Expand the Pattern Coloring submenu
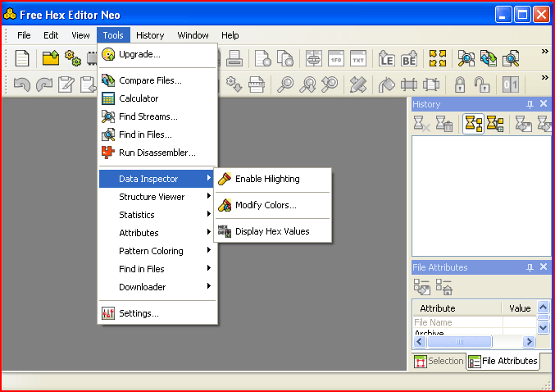Image resolution: width=555 pixels, height=392 pixels. point(156,251)
